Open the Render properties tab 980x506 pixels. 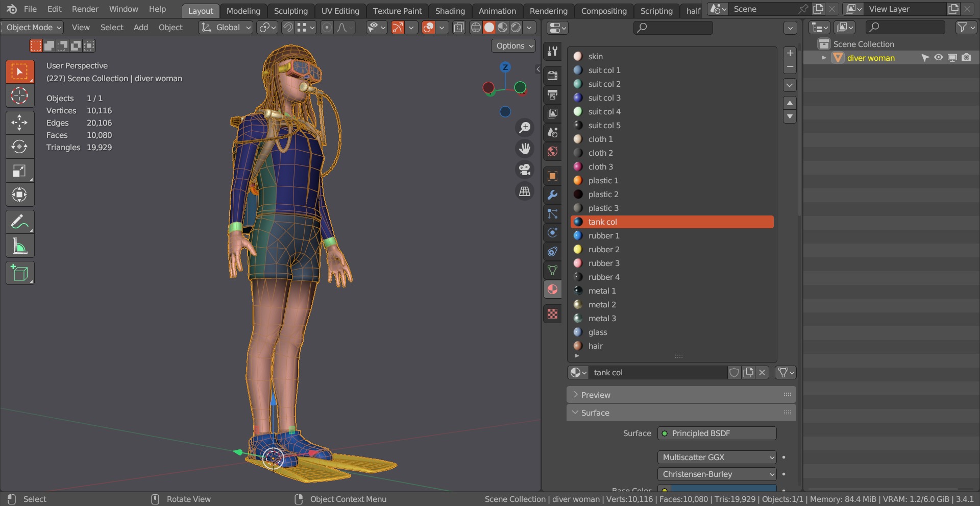552,76
